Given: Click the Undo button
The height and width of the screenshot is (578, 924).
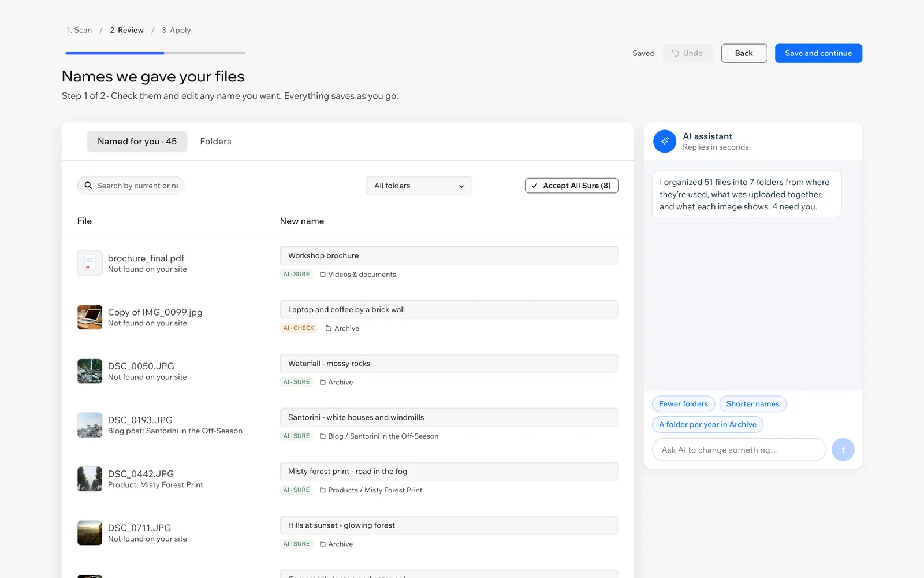Looking at the screenshot, I should [688, 53].
